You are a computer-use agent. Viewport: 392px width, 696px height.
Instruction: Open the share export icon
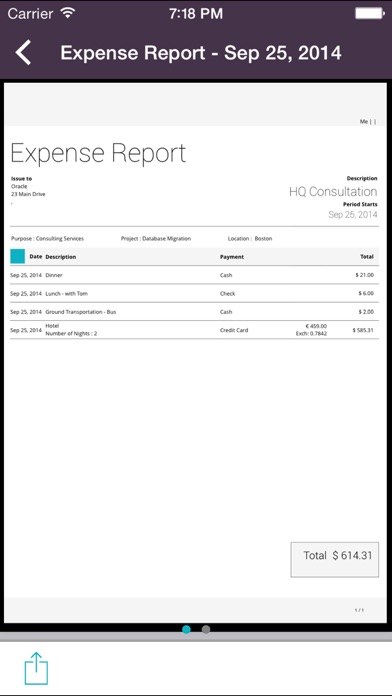pos(36,668)
